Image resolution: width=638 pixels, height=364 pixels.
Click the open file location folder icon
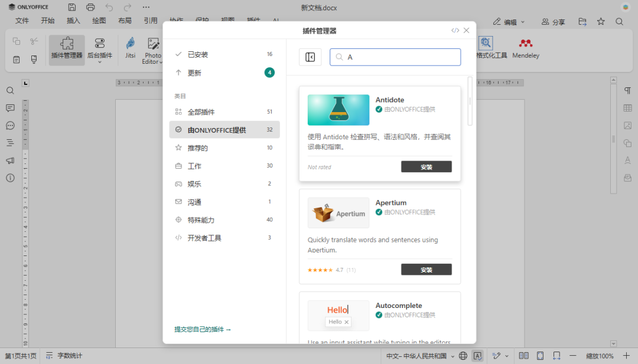582,21
